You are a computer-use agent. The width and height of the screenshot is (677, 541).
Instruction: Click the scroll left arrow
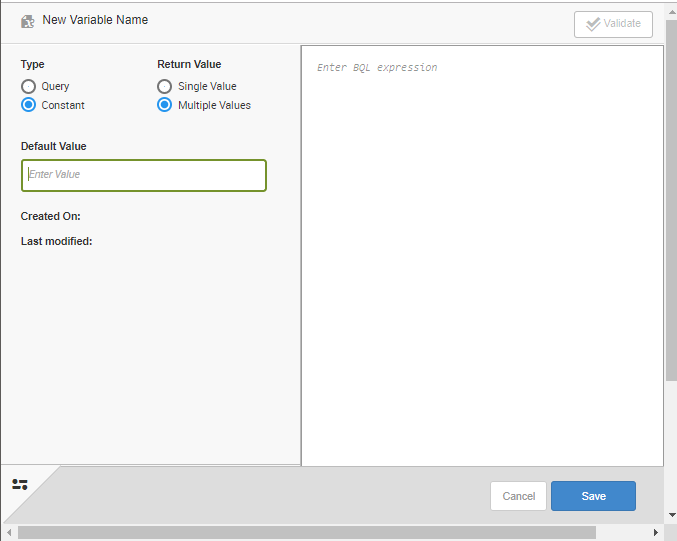(x=8, y=533)
